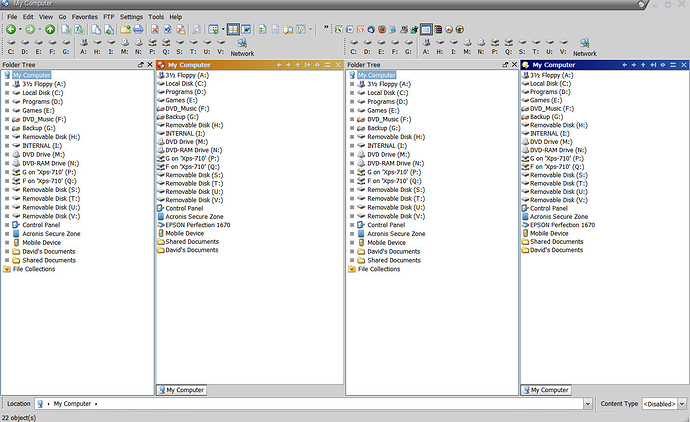690x422 pixels.
Task: Open the Favorites menu
Action: pyautogui.click(x=85, y=17)
